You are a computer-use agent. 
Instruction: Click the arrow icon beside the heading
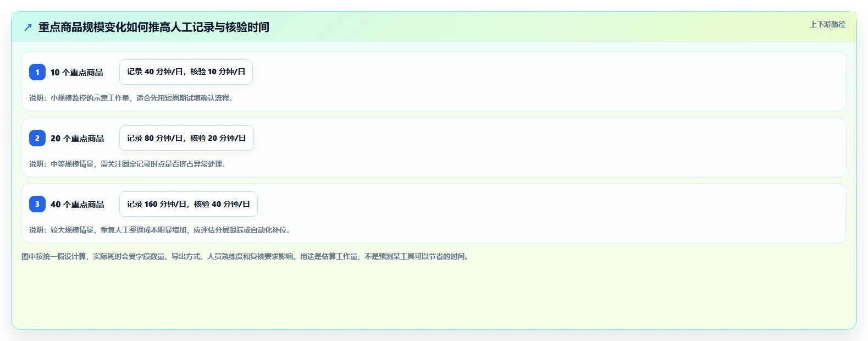(x=28, y=27)
